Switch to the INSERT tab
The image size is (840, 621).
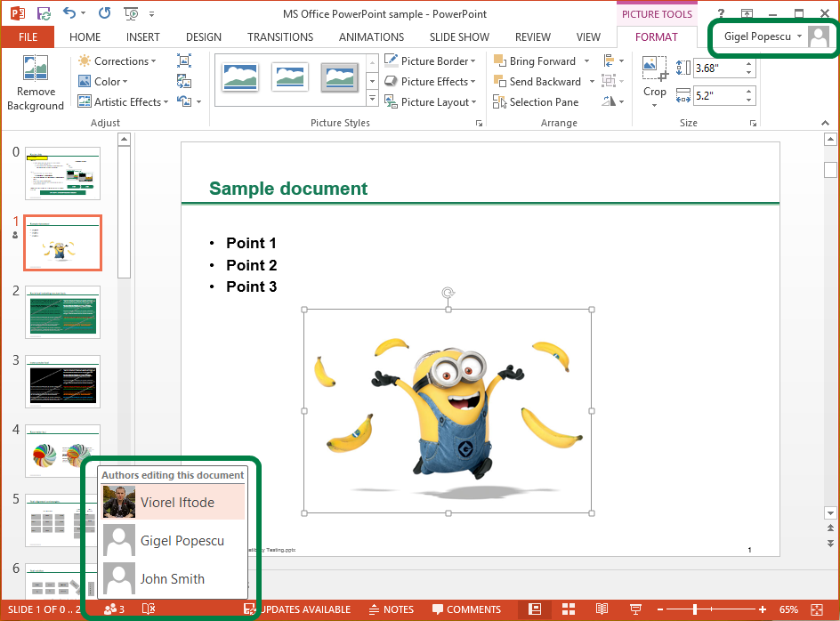coord(143,37)
